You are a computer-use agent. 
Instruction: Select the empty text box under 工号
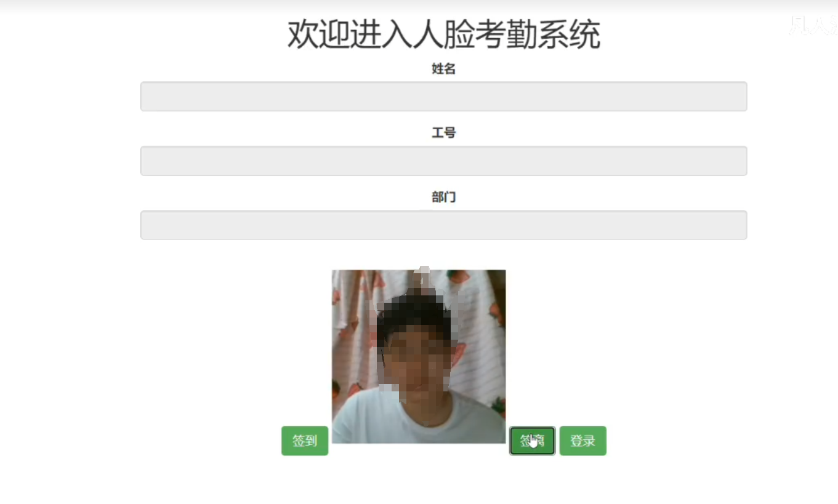pos(443,161)
